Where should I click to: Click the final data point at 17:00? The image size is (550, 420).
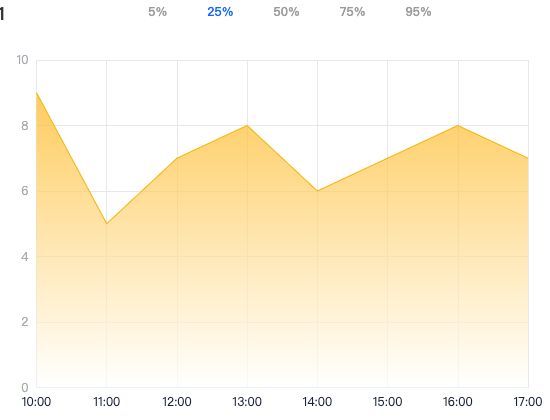528,158
